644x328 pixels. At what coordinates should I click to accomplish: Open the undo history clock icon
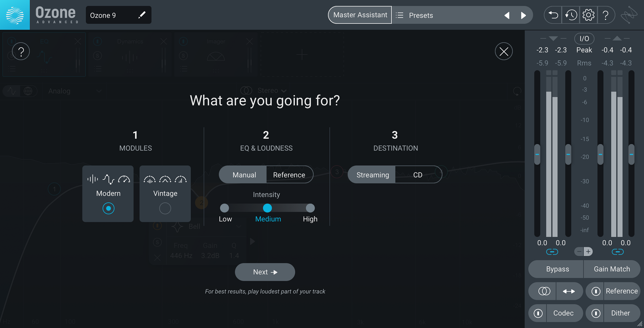[571, 15]
